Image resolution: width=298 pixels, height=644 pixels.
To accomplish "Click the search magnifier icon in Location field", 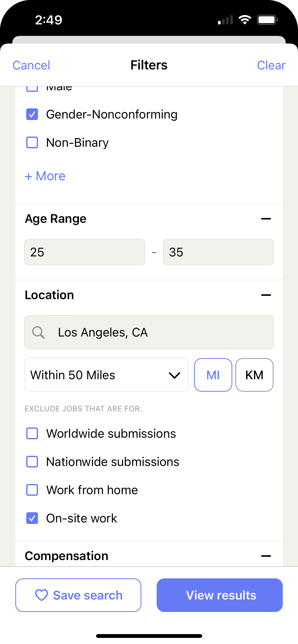I will point(38,332).
